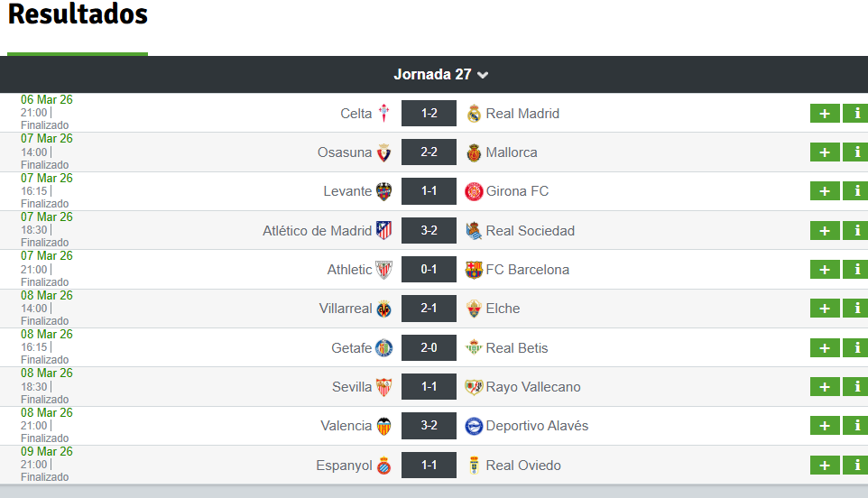Click the Girona FC red crest
This screenshot has height=498, width=868.
coord(474,191)
